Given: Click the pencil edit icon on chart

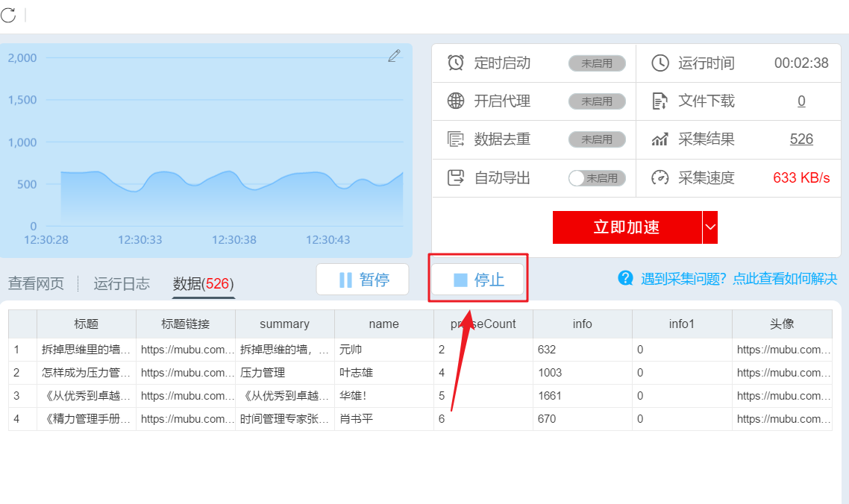Looking at the screenshot, I should tap(394, 56).
